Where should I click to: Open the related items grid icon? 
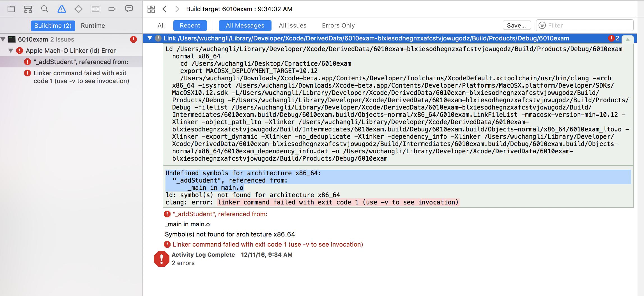click(x=151, y=9)
